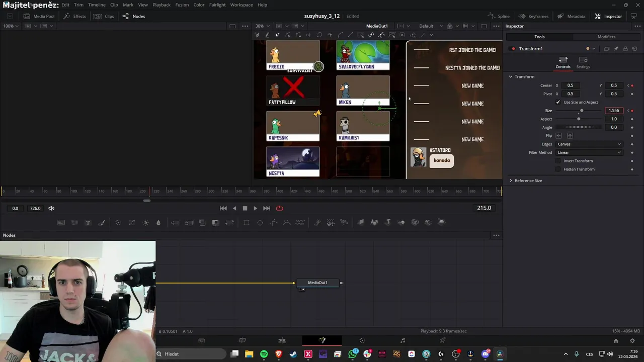Show the Media Pool panel
Image resolution: width=644 pixels, height=362 pixels.
click(x=39, y=16)
